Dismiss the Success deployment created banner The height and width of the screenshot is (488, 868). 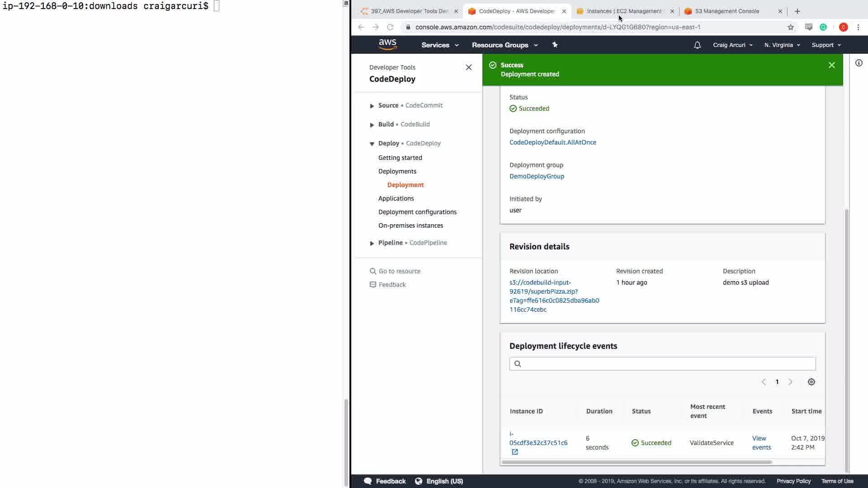click(x=831, y=66)
